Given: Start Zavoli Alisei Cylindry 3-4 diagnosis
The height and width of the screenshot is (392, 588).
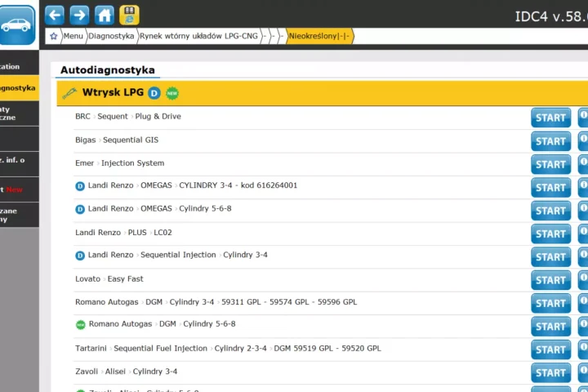Looking at the screenshot, I should 551,373.
